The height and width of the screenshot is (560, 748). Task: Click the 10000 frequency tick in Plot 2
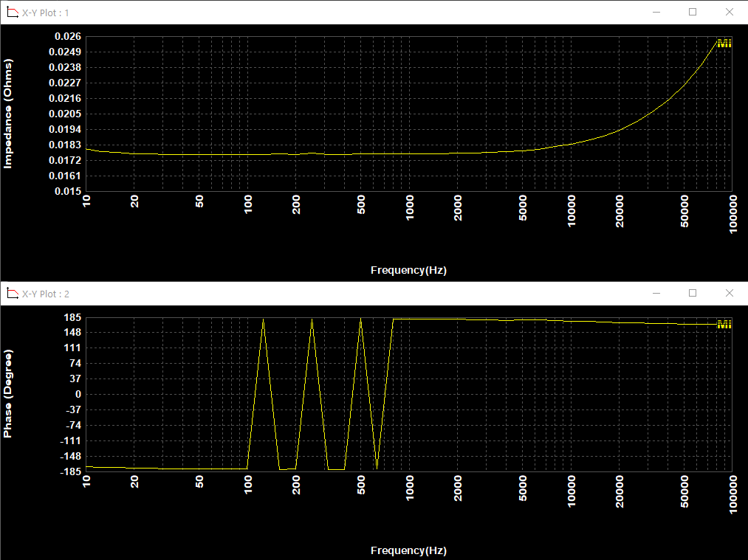click(572, 492)
